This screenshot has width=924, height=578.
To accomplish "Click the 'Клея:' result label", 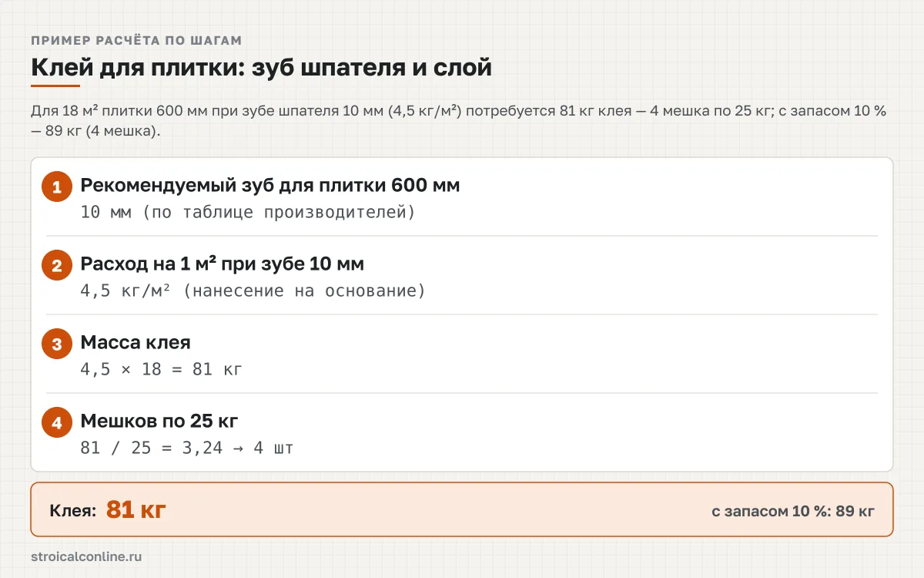I will point(73,510).
